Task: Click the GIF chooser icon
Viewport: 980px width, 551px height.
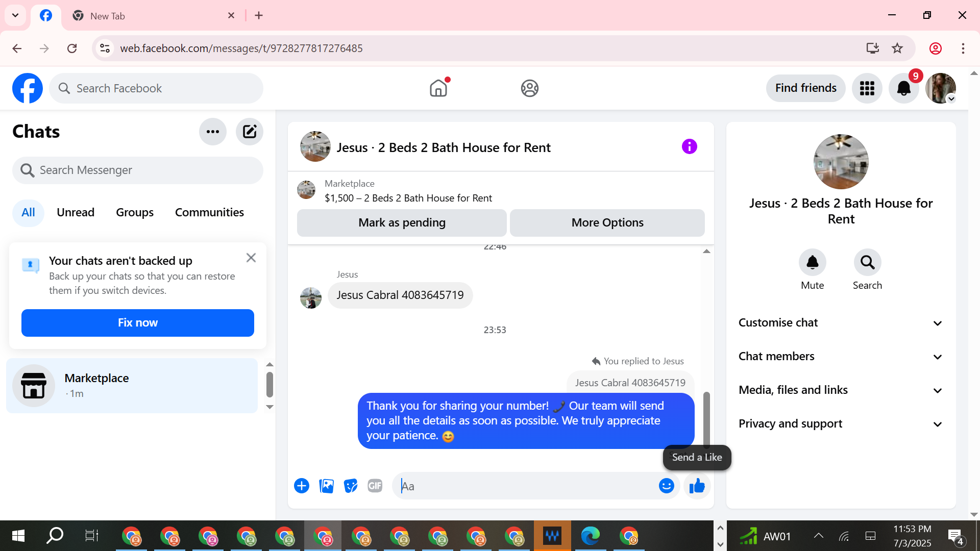Action: [x=375, y=486]
